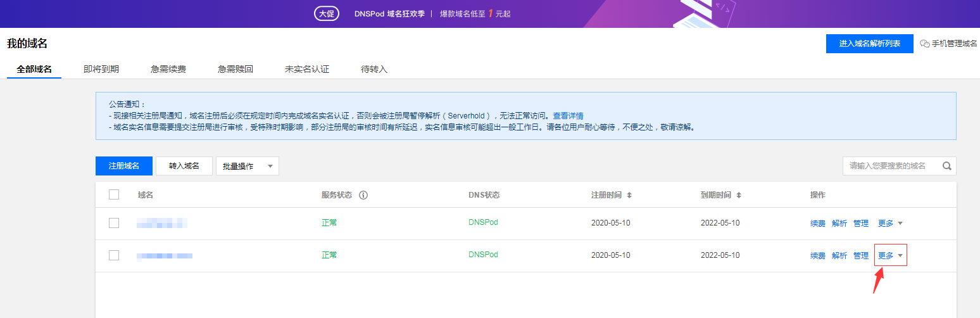Switch to 未实名认证 tab
This screenshot has width=980, height=318.
pyautogui.click(x=307, y=69)
